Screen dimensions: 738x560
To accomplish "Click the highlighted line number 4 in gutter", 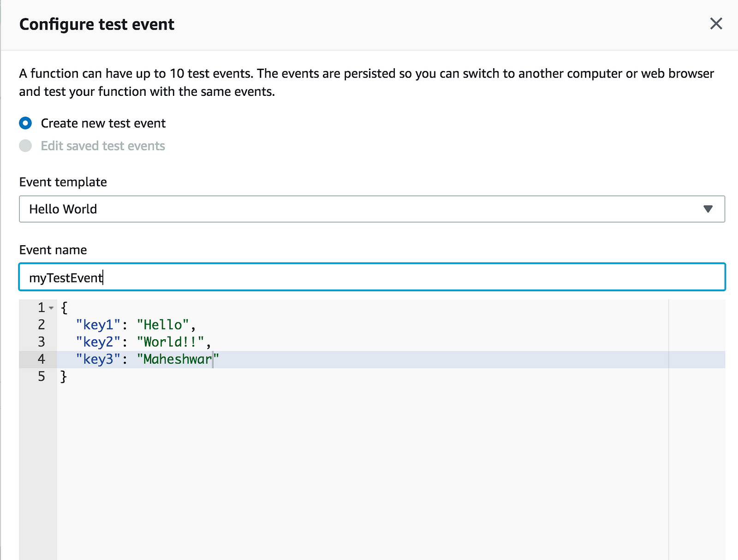I will [x=42, y=359].
